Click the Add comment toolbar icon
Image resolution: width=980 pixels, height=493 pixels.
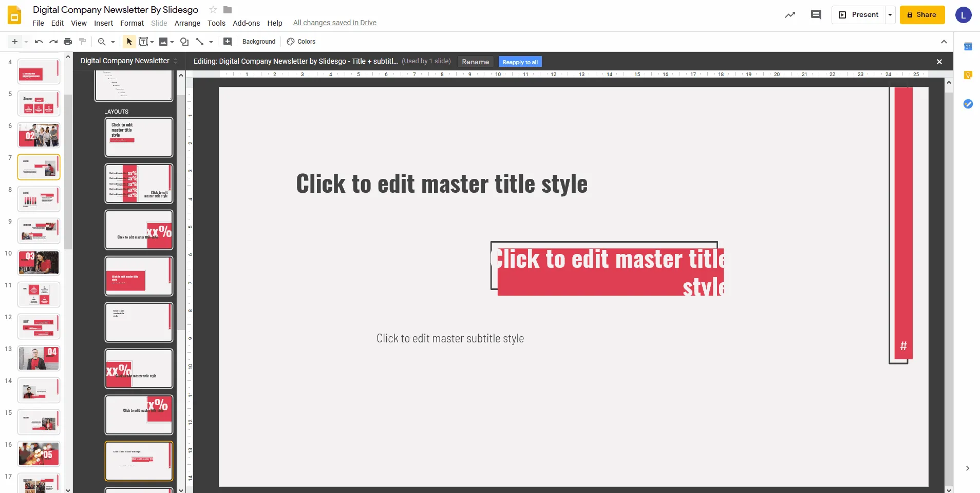click(228, 42)
